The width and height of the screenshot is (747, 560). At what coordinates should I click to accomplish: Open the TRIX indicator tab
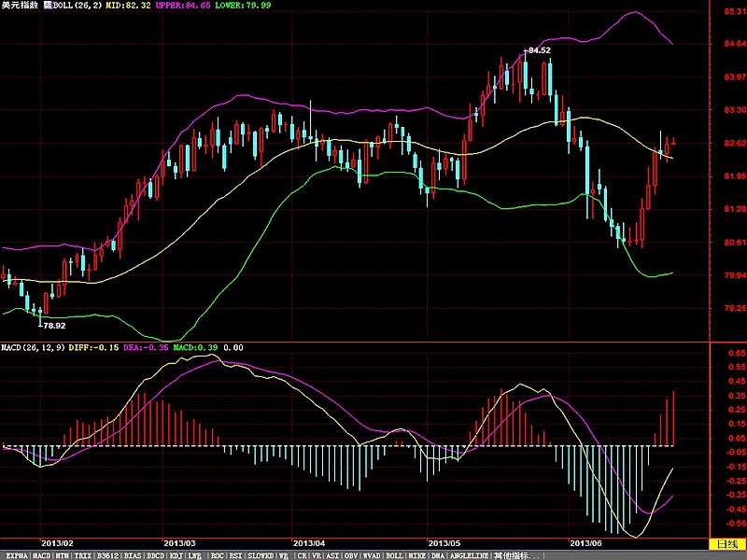pos(85,554)
